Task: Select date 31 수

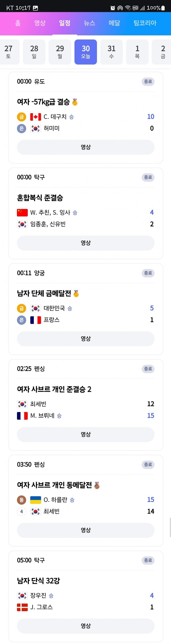Action: [111, 52]
